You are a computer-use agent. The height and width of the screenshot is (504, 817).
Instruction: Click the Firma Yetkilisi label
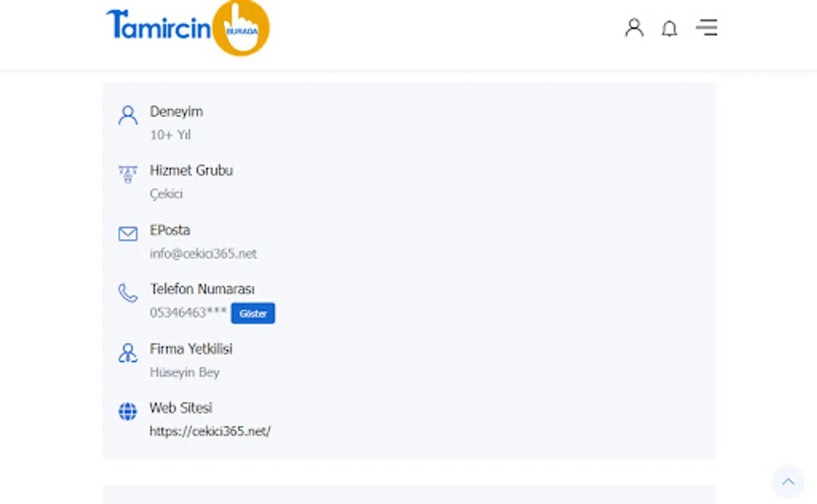coord(191,349)
